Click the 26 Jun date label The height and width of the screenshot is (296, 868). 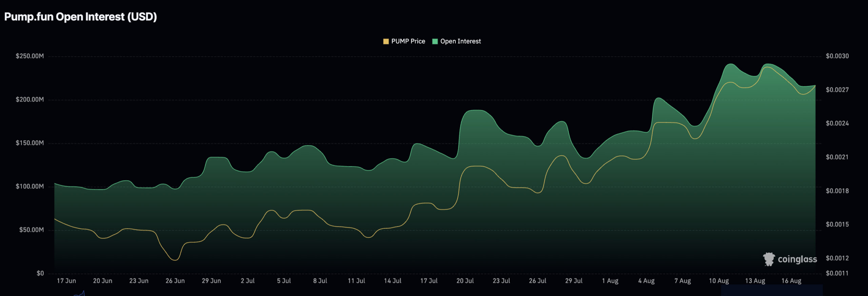tap(175, 281)
